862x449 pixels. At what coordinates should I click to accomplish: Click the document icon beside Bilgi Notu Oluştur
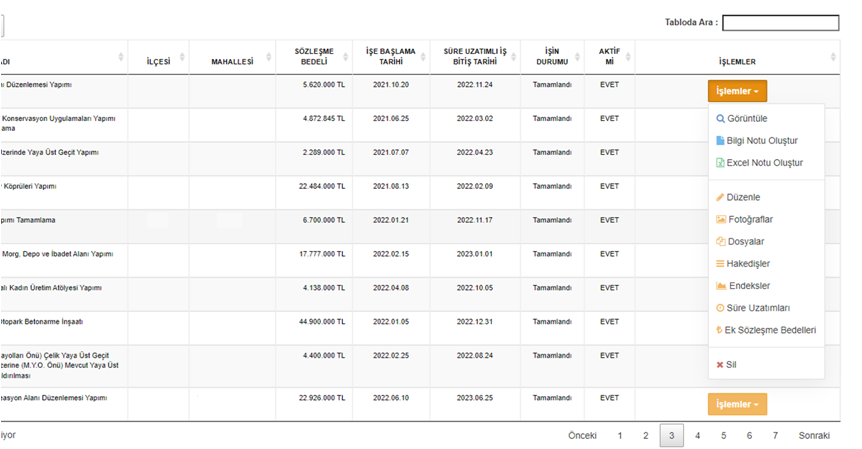721,140
